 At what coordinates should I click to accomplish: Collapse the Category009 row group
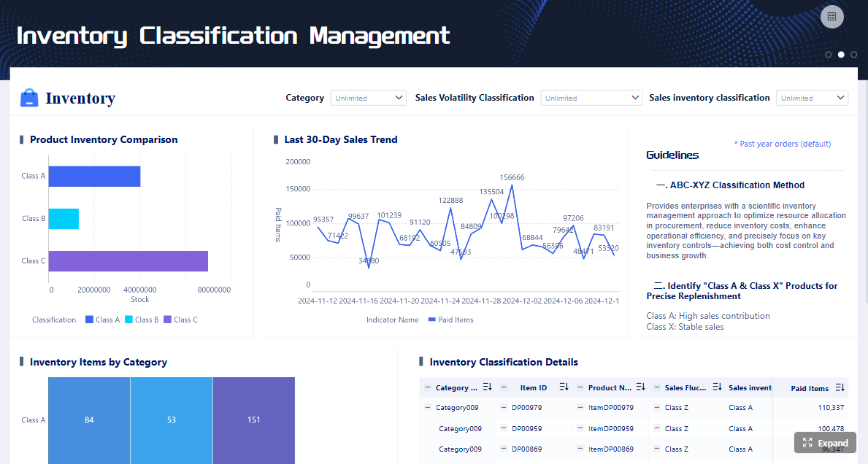click(427, 408)
